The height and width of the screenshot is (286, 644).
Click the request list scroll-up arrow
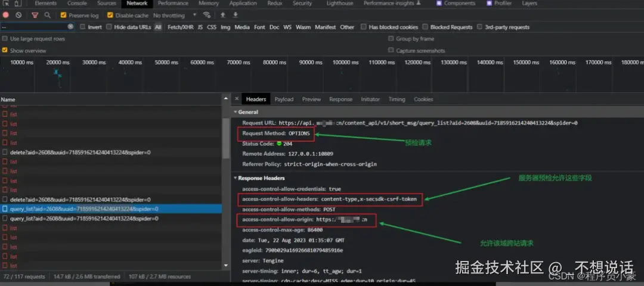point(226,99)
